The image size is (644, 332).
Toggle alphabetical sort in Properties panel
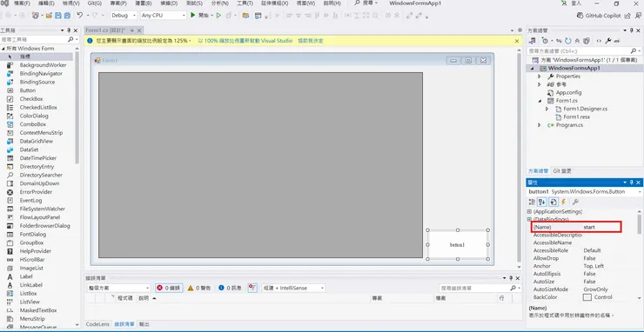541,202
